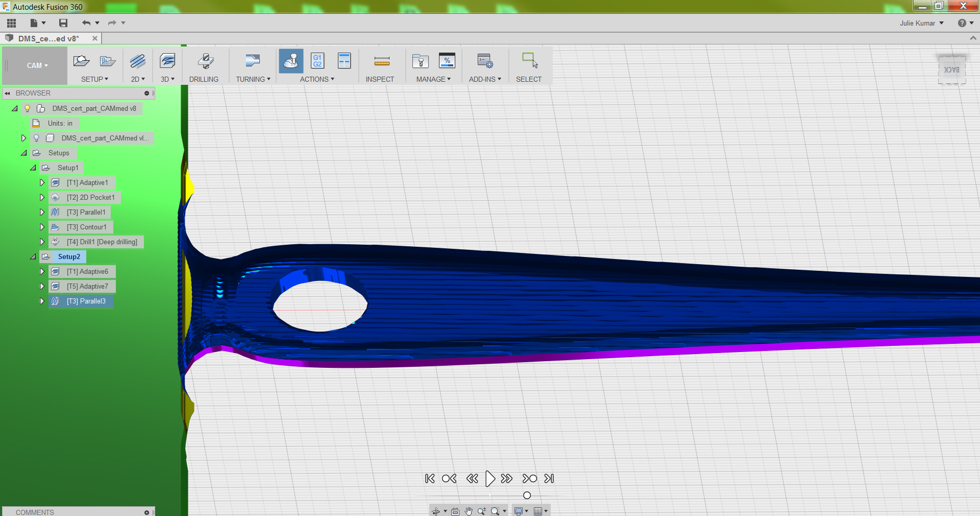
Task: Toggle visibility bulb of DMS_cert_part_CAMmed v8 root
Action: 28,108
